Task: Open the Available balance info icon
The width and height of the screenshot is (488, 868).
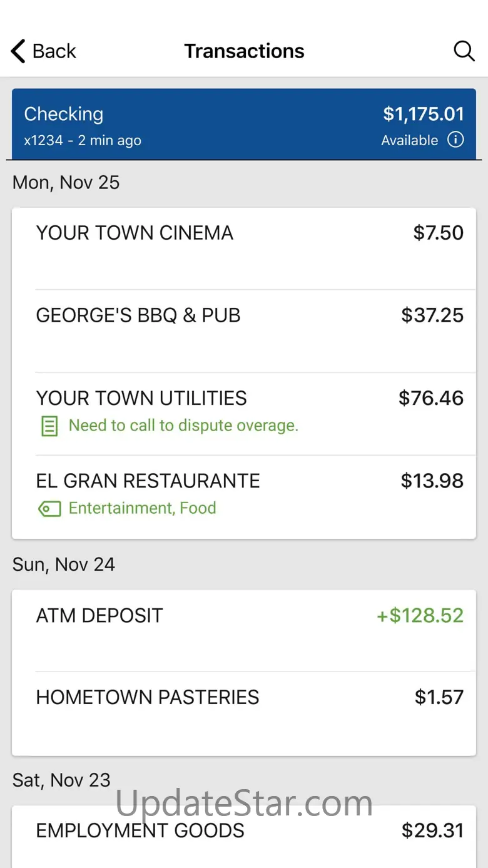Action: 455,140
